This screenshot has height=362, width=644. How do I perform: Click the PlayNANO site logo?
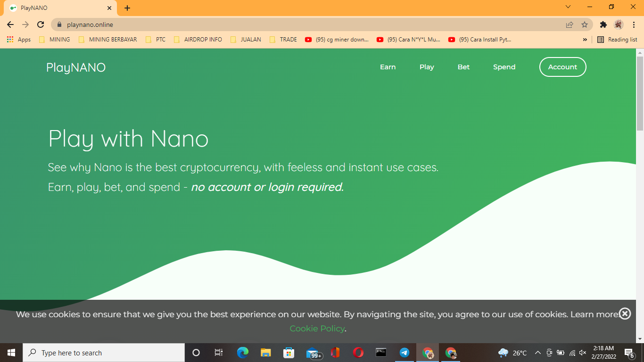(76, 67)
